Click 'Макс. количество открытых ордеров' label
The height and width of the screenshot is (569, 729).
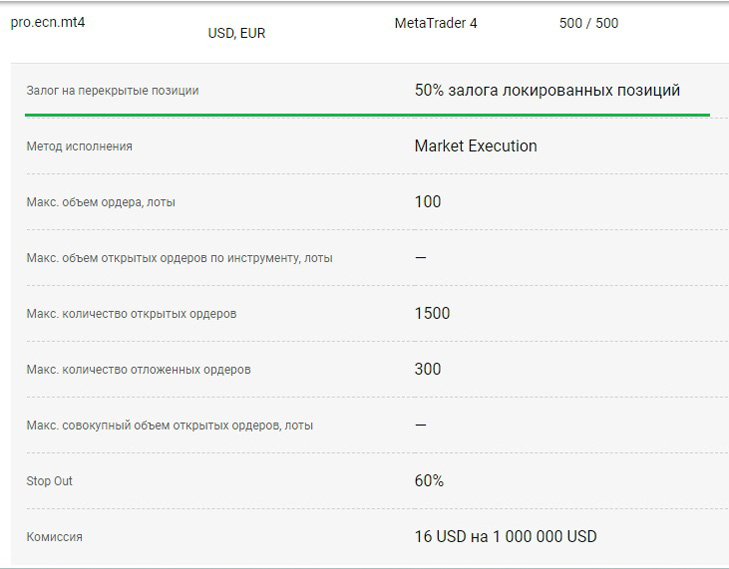point(131,314)
